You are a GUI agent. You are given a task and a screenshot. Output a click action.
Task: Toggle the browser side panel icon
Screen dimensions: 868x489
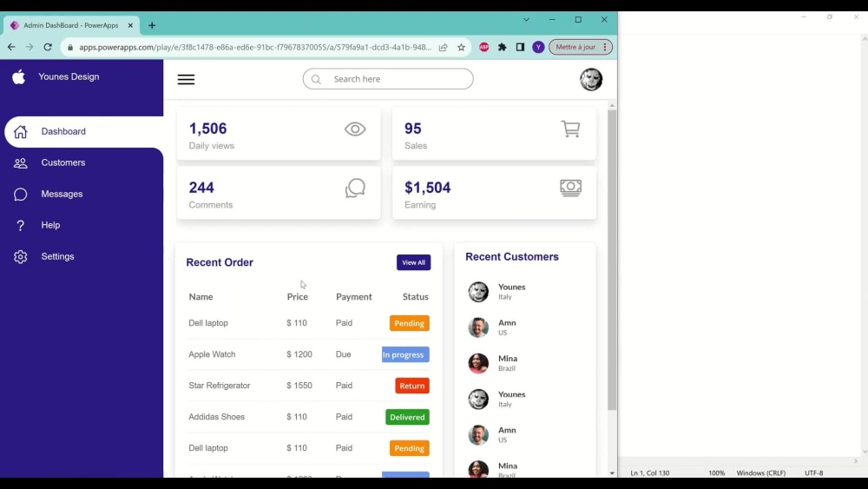point(520,47)
